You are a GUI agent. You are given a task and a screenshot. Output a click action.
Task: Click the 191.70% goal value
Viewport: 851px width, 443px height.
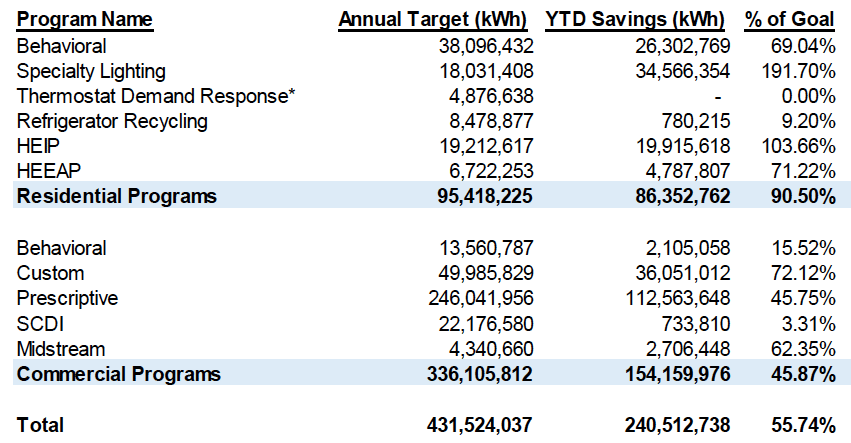coord(801,71)
